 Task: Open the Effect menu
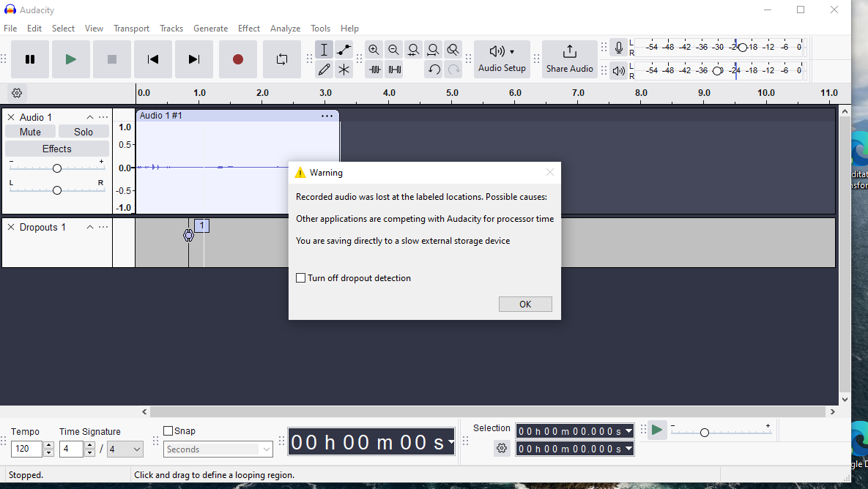tap(248, 29)
